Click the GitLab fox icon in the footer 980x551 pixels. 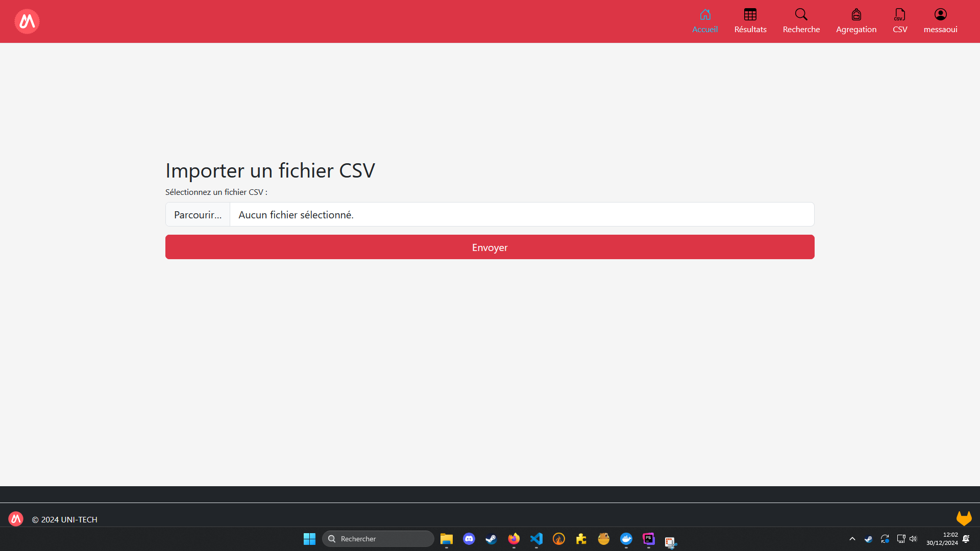964,518
